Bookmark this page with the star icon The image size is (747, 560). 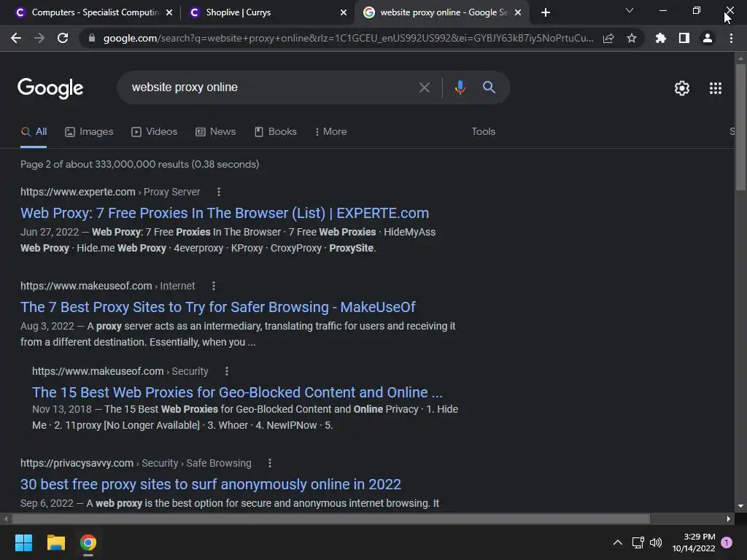click(x=632, y=38)
